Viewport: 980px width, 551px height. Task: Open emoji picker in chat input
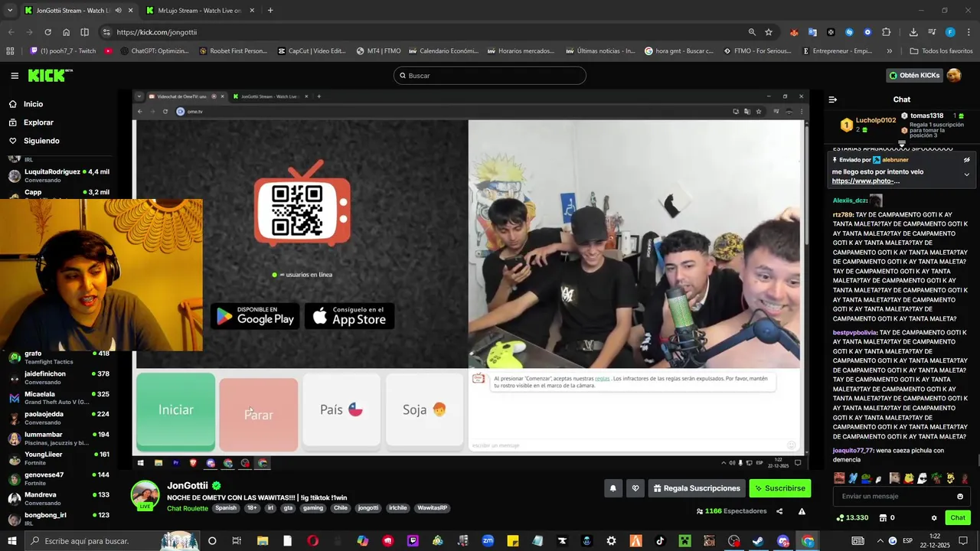960,497
